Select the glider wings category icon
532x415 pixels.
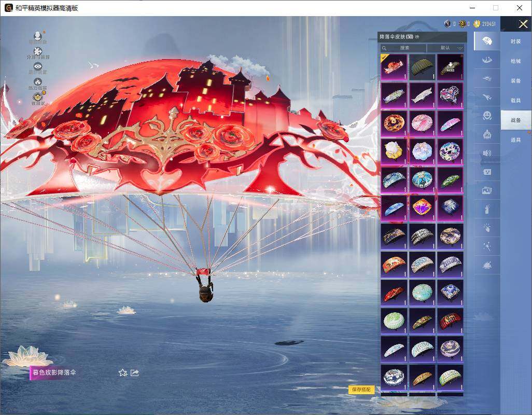point(487,60)
